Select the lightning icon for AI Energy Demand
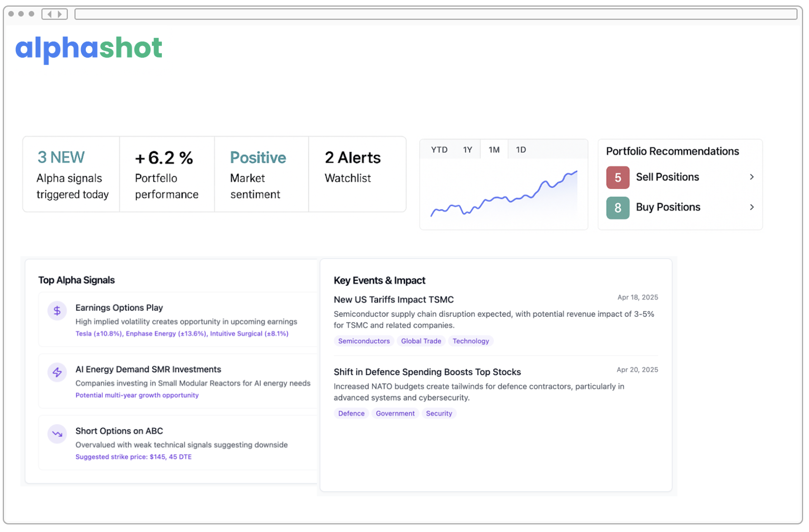809x532 pixels. pyautogui.click(x=57, y=372)
